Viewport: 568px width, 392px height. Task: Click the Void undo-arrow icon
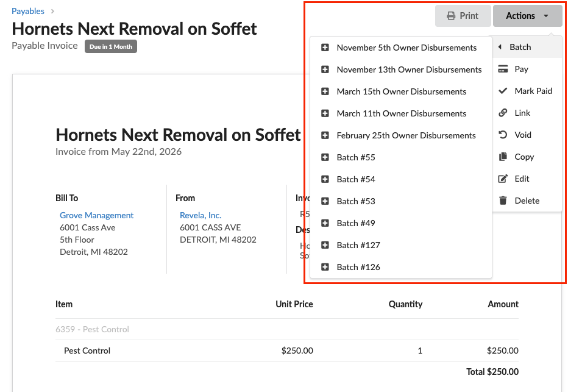[503, 135]
